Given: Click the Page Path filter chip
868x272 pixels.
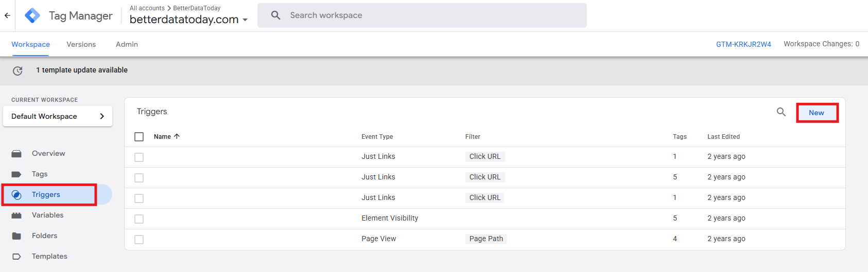Looking at the screenshot, I should tap(486, 239).
